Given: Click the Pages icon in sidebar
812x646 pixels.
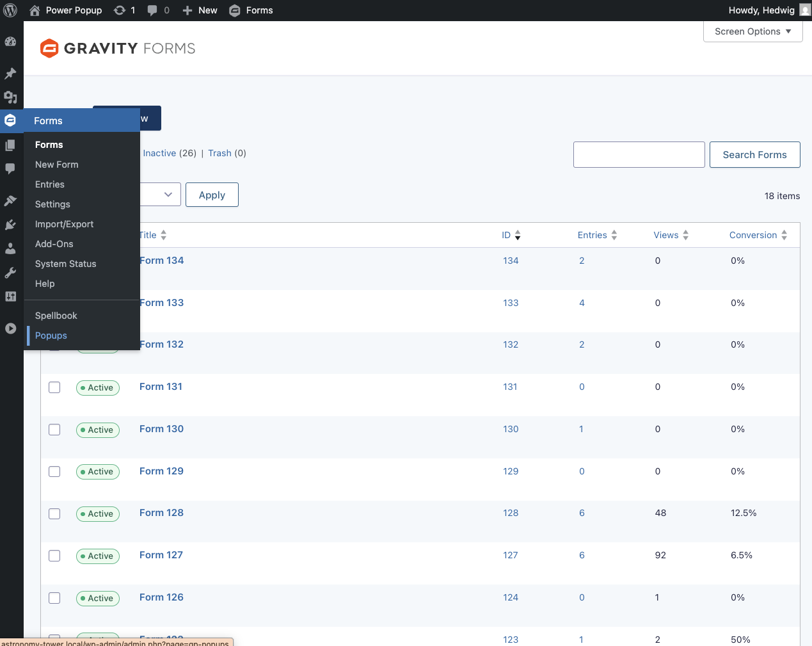Looking at the screenshot, I should [10, 145].
